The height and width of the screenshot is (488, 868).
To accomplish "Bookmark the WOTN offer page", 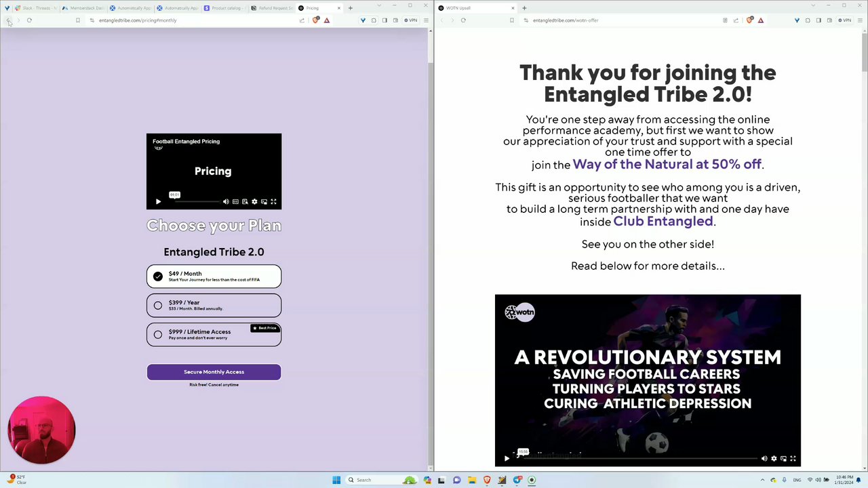I will click(x=511, y=20).
